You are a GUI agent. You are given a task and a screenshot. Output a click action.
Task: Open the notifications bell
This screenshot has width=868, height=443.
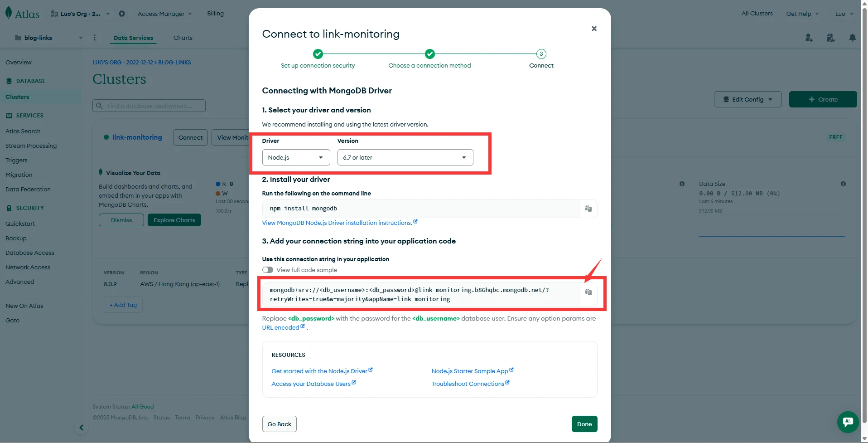coord(852,38)
